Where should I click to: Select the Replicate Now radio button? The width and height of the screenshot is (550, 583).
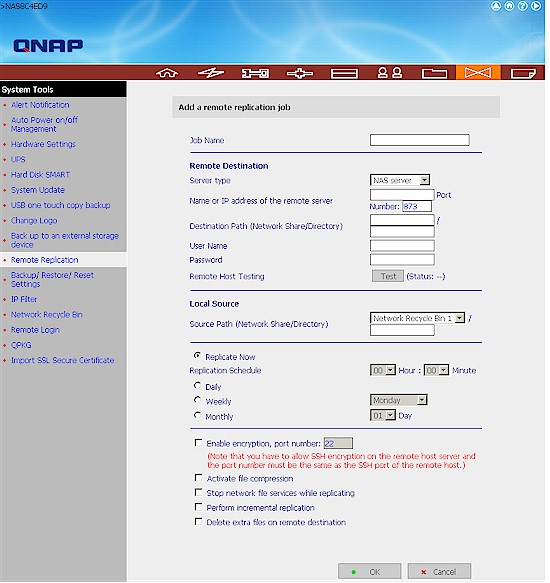tap(197, 356)
